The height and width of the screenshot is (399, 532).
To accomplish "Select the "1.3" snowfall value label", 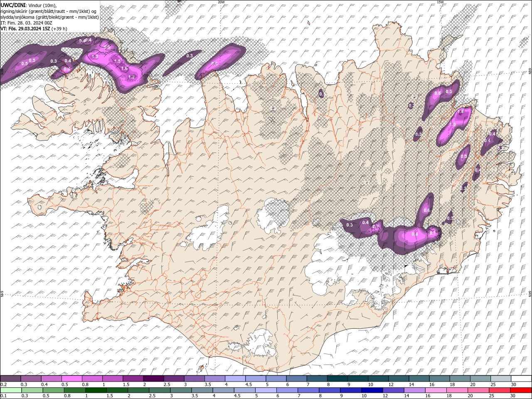I will click(95, 57).
